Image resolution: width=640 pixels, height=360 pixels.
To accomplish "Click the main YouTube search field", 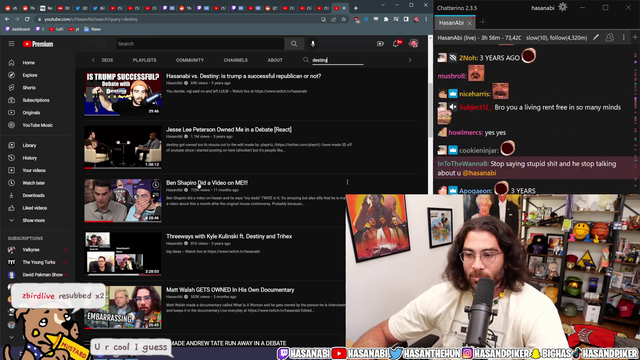I will tap(200, 44).
